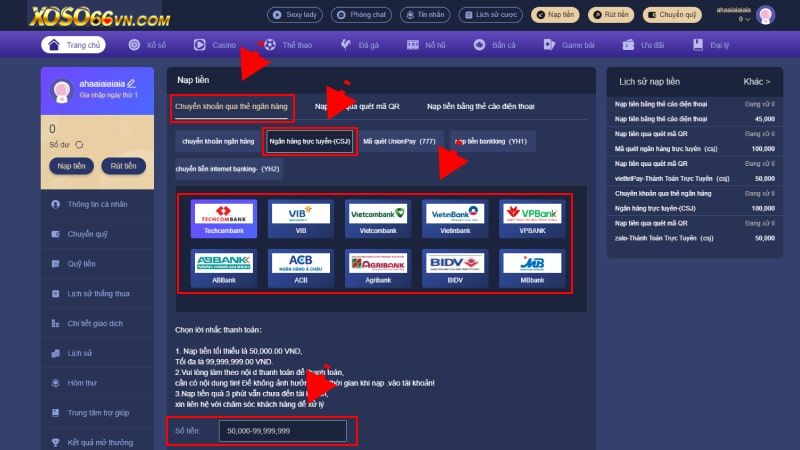
Task: Click the Ngân hàng trực tuyến-(CSJ) history row
Action: (694, 208)
